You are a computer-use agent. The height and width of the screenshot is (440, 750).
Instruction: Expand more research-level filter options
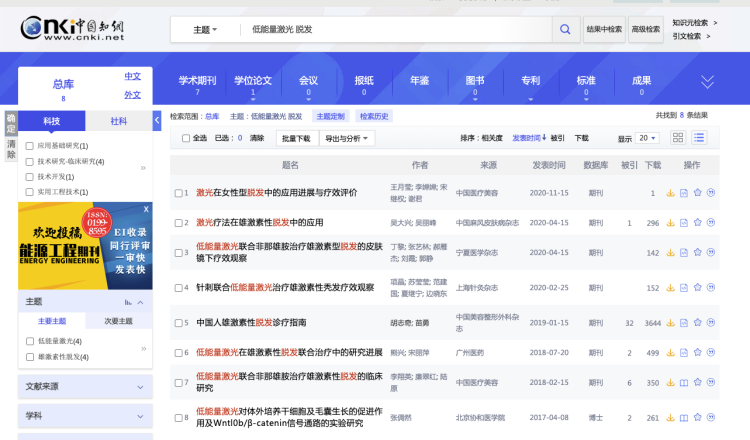point(143,168)
